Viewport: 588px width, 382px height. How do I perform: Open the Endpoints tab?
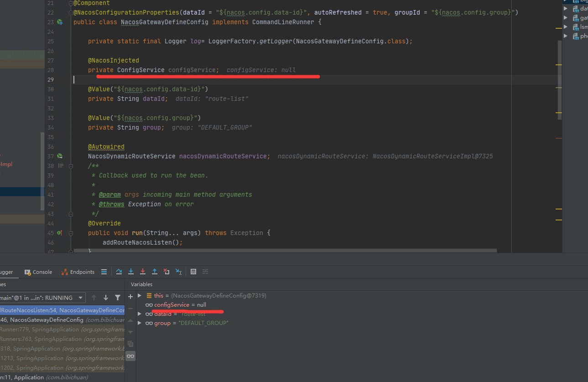tap(78, 272)
